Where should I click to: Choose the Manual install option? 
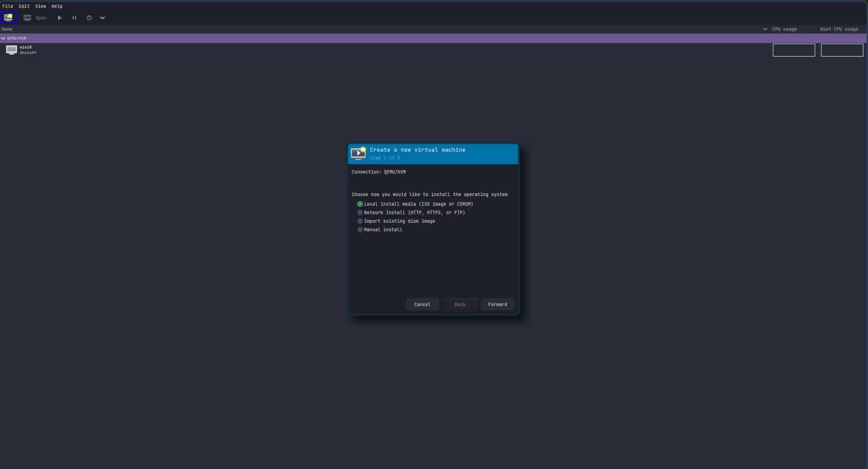(x=360, y=229)
